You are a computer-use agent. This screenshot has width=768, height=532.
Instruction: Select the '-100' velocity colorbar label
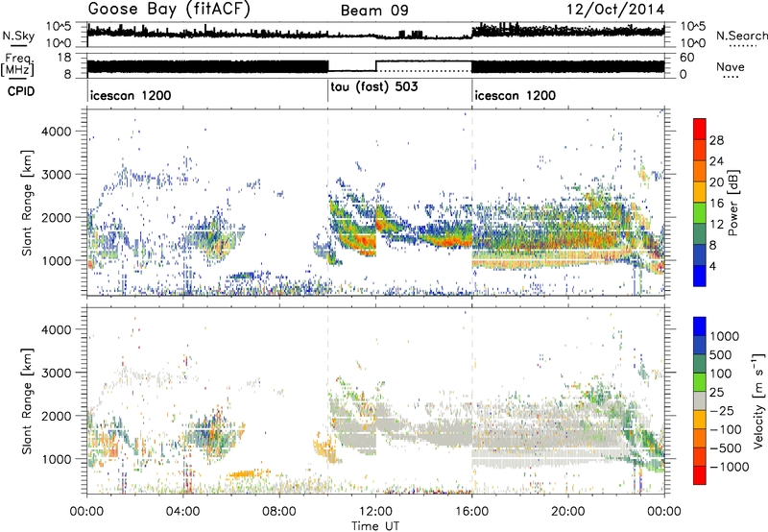725,429
